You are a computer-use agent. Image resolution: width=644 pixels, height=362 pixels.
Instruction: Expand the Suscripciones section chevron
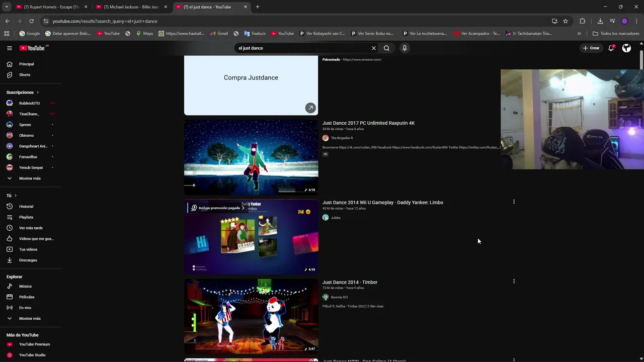pyautogui.click(x=37, y=93)
